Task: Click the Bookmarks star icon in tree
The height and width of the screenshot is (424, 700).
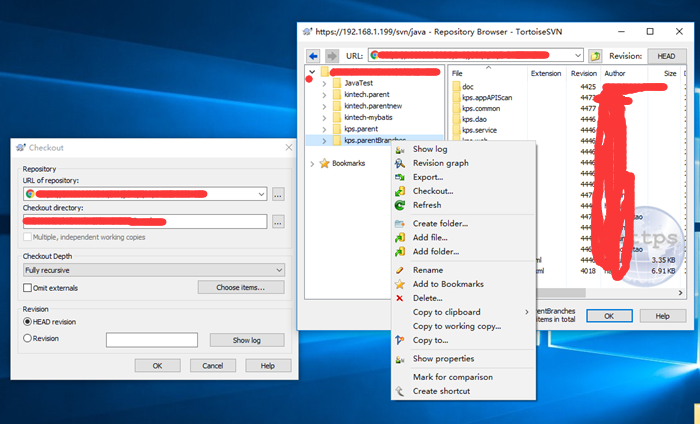Action: click(325, 163)
